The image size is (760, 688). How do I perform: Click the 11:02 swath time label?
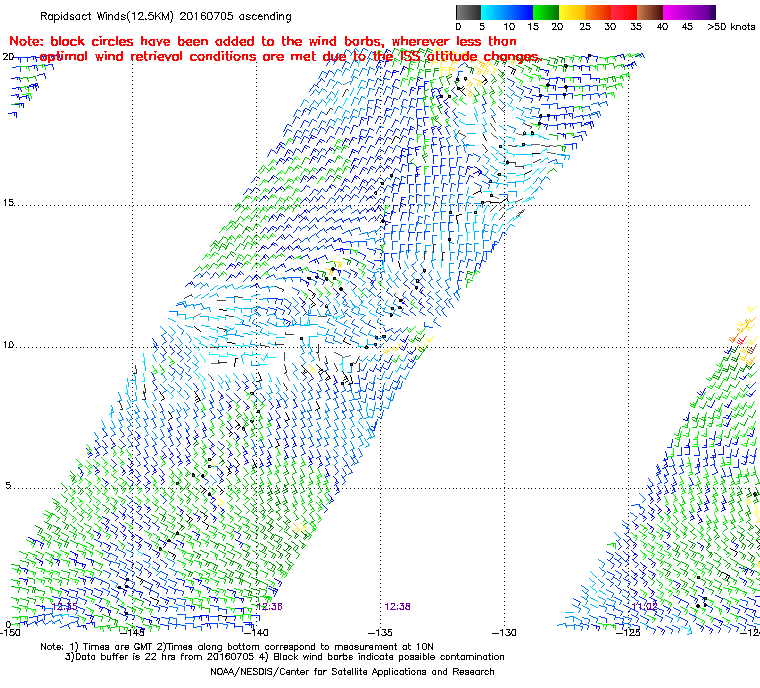645,607
